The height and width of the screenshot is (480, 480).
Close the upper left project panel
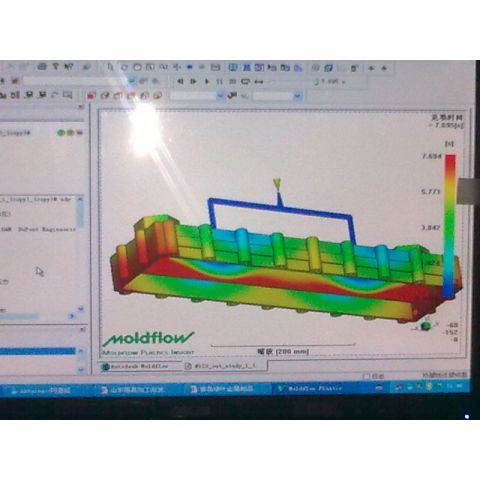81,107
